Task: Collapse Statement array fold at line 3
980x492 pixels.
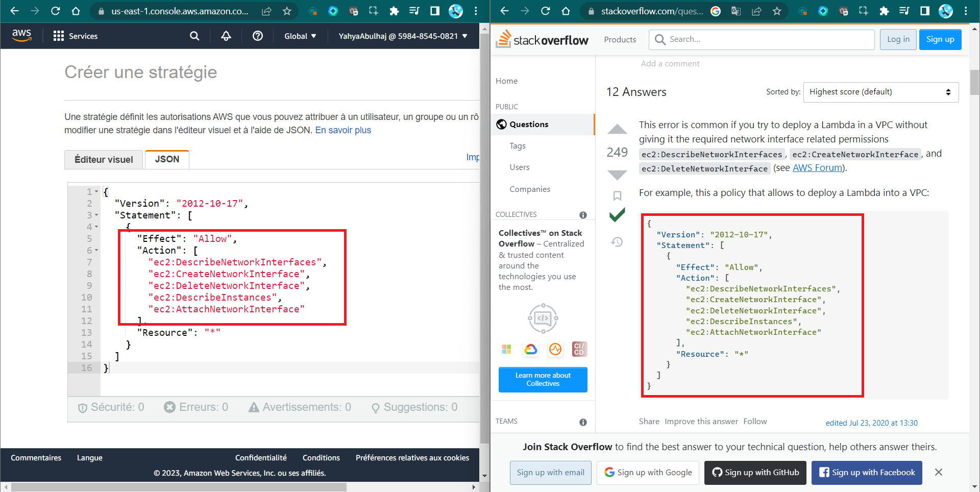Action: point(96,215)
